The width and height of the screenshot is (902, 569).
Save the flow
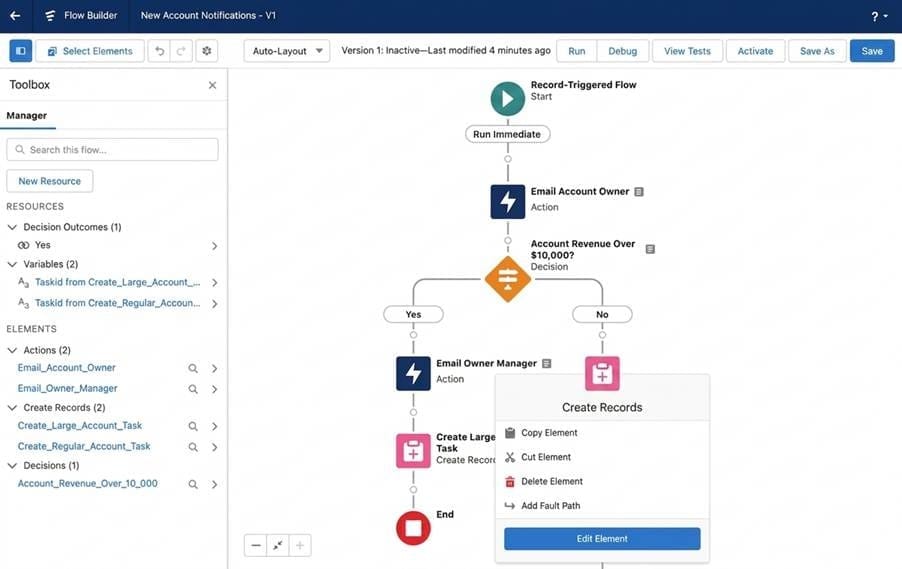(872, 51)
